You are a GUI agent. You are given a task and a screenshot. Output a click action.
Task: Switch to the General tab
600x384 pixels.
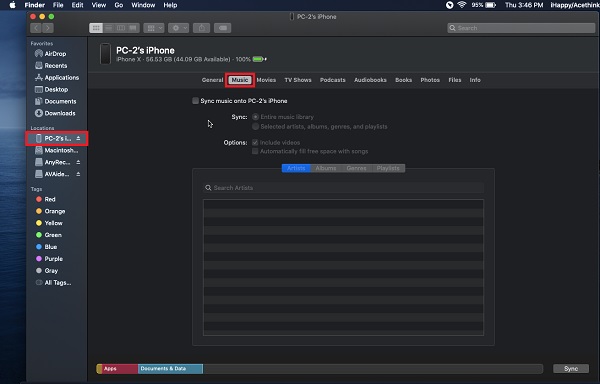click(x=212, y=80)
